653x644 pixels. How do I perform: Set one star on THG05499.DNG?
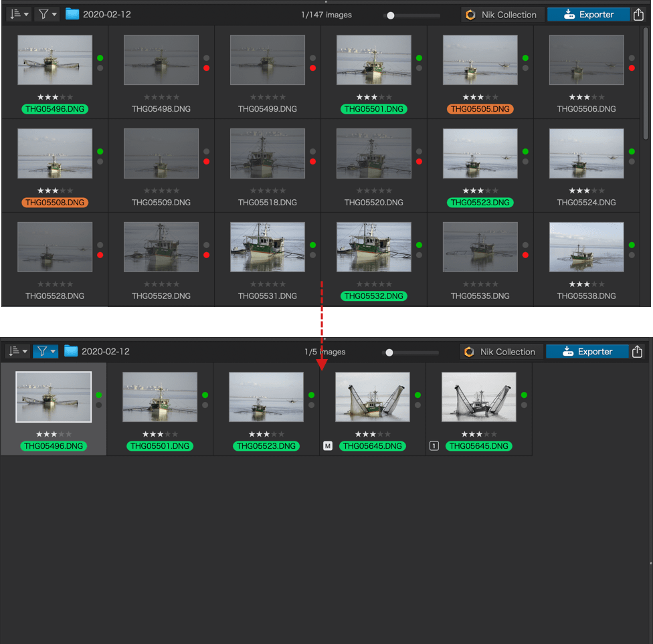coord(253,98)
